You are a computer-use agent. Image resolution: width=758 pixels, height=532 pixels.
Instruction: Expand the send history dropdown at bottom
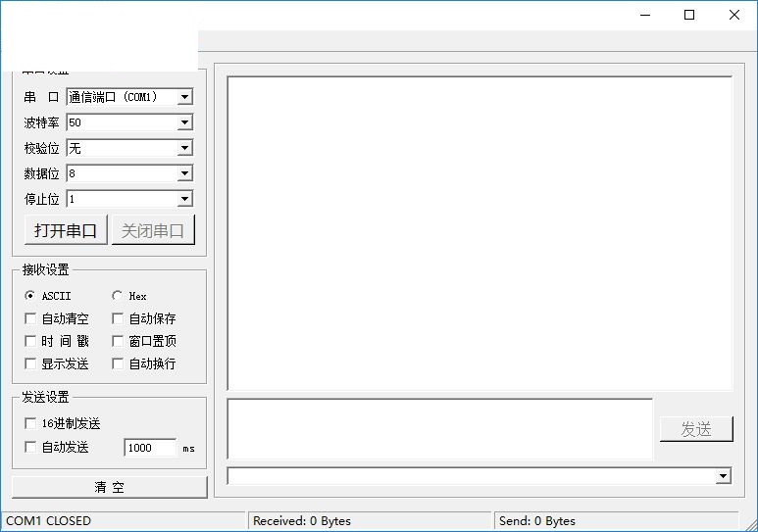723,476
